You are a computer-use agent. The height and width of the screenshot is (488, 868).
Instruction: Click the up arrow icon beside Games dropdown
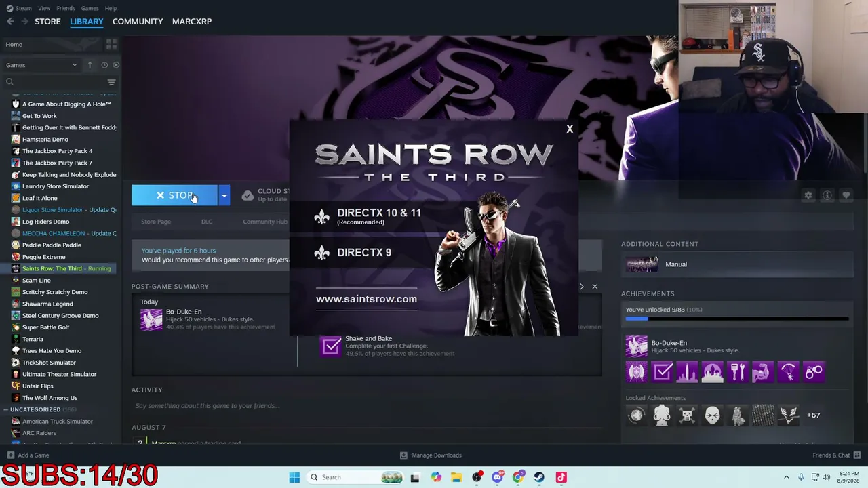[x=90, y=65]
